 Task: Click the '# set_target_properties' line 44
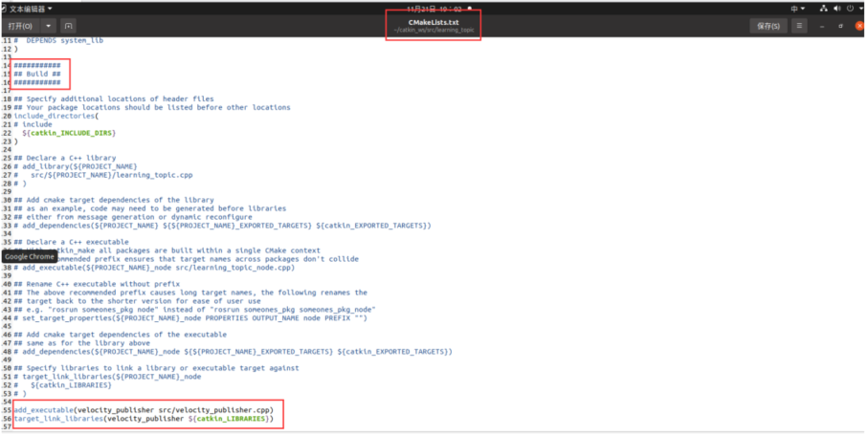click(x=190, y=317)
